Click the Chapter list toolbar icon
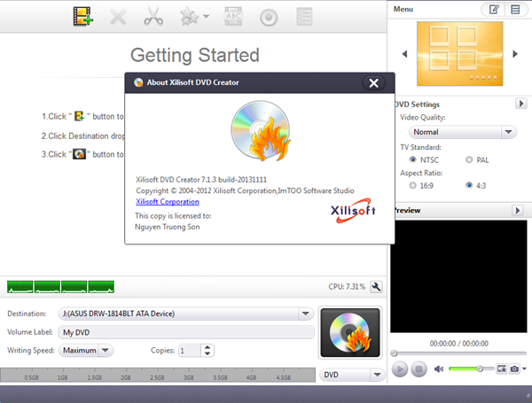 304,17
